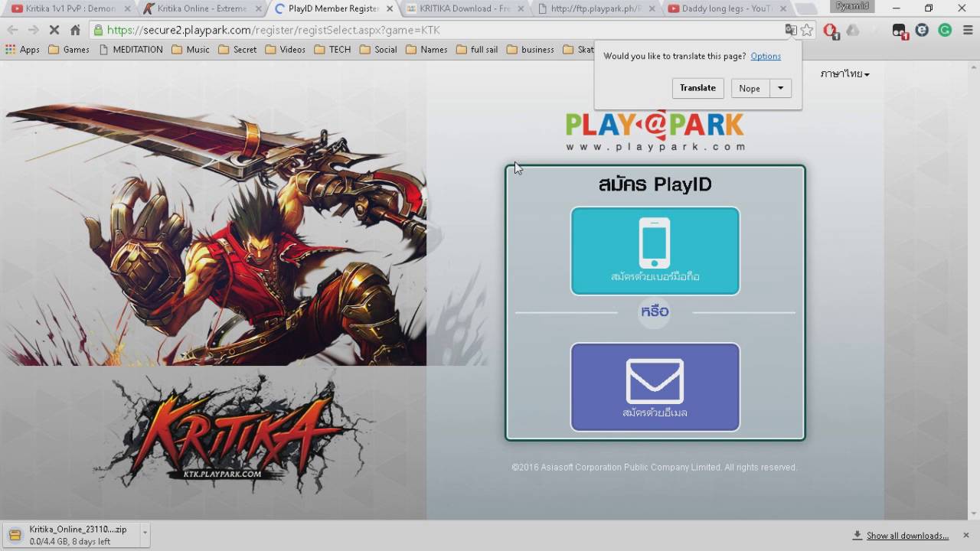Open the Games bookmark folder

[x=69, y=50]
